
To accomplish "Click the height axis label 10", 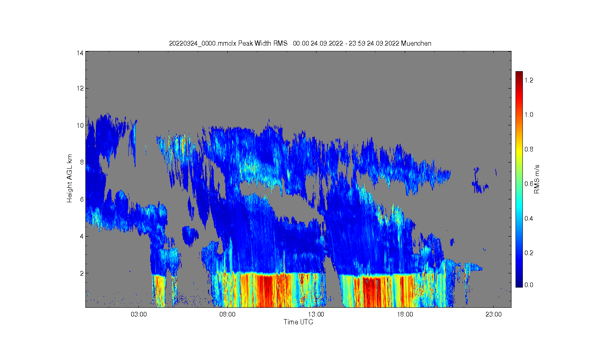I will point(81,125).
